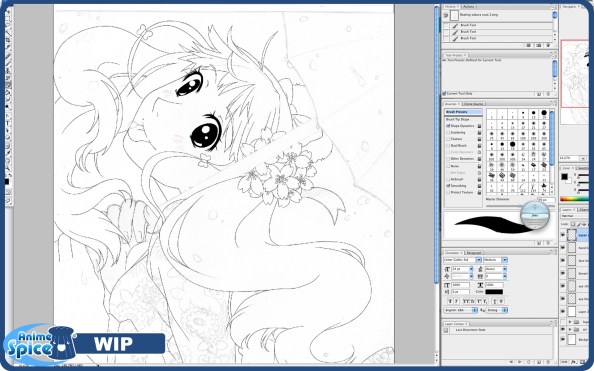
Task: Enable Shape Dynamics checkbox
Action: [448, 126]
